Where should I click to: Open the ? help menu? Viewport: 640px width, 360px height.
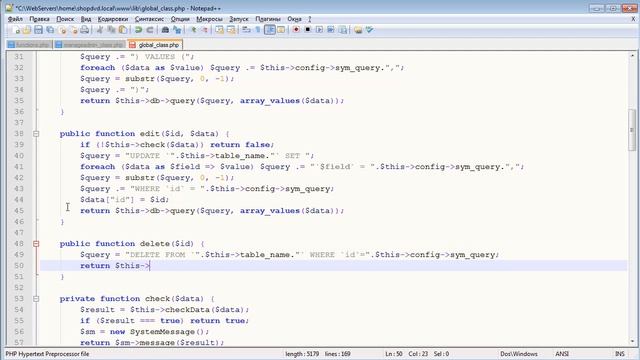click(309, 19)
